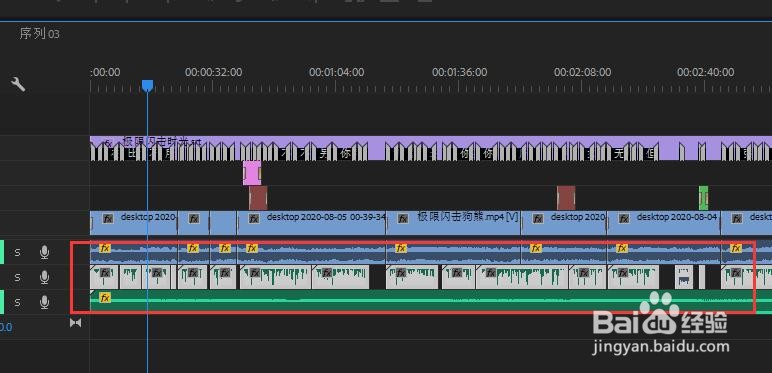Click yellow fx badge on green music clip
772x373 pixels.
tap(104, 298)
